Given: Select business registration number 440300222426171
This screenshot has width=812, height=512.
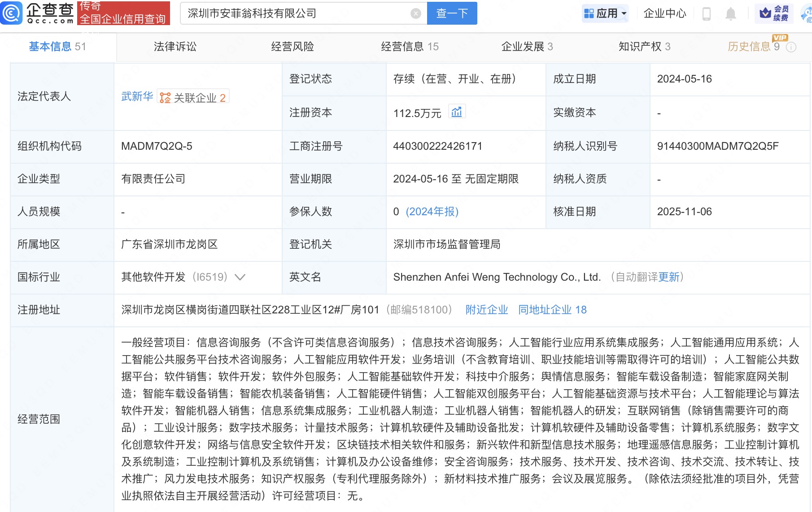Looking at the screenshot, I should pyautogui.click(x=437, y=146).
